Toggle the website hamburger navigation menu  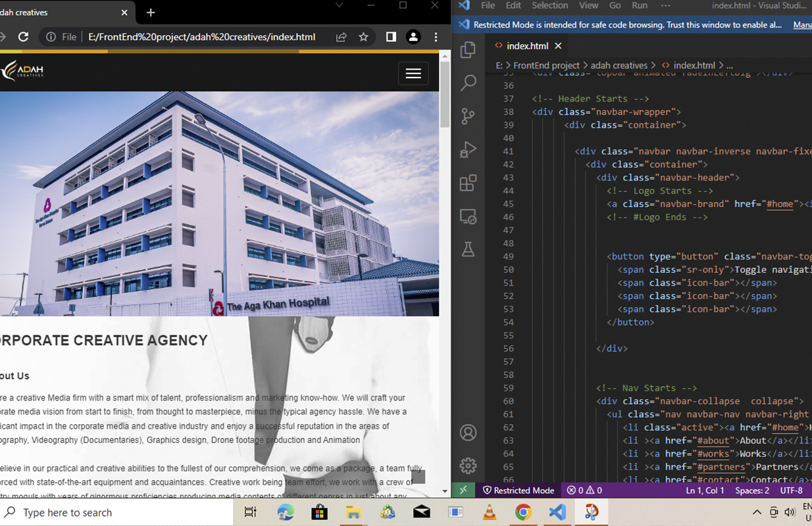pos(413,74)
